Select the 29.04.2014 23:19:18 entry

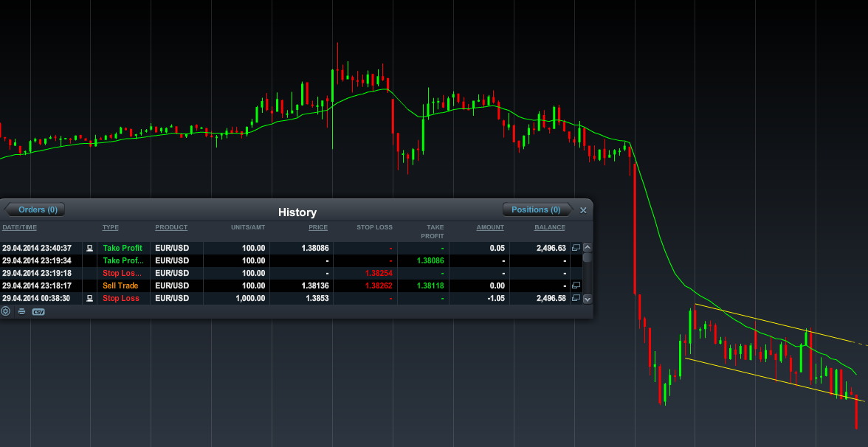pyautogui.click(x=291, y=273)
